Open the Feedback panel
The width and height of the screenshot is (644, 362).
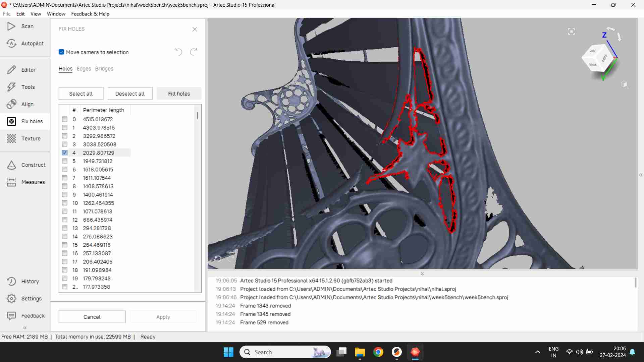point(26,315)
